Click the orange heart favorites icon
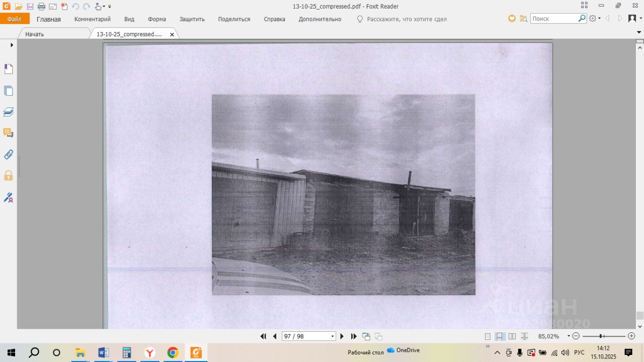This screenshot has width=644, height=362. pos(512,19)
